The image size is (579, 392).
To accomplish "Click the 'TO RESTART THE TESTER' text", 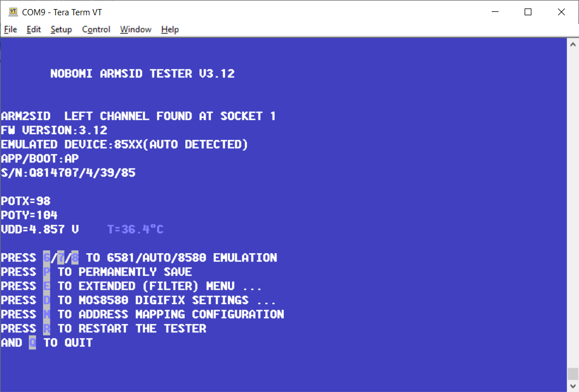I will pos(132,329).
